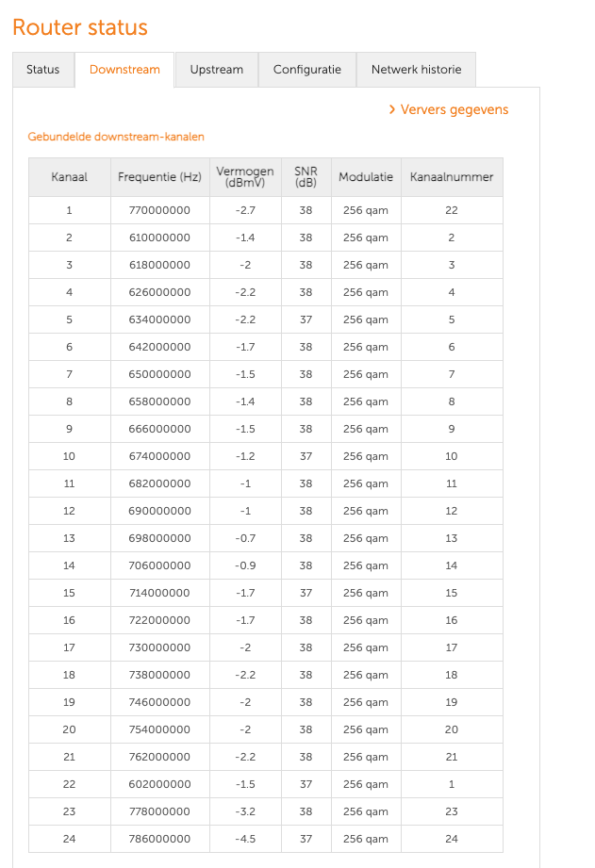Click the Gebundelde downstream-kanalen section title

click(x=116, y=137)
